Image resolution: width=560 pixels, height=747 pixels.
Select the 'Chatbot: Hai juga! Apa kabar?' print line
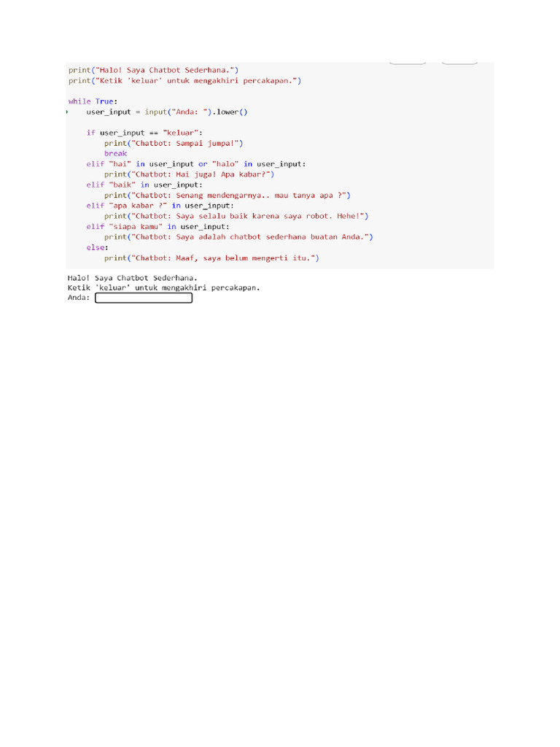click(190, 174)
